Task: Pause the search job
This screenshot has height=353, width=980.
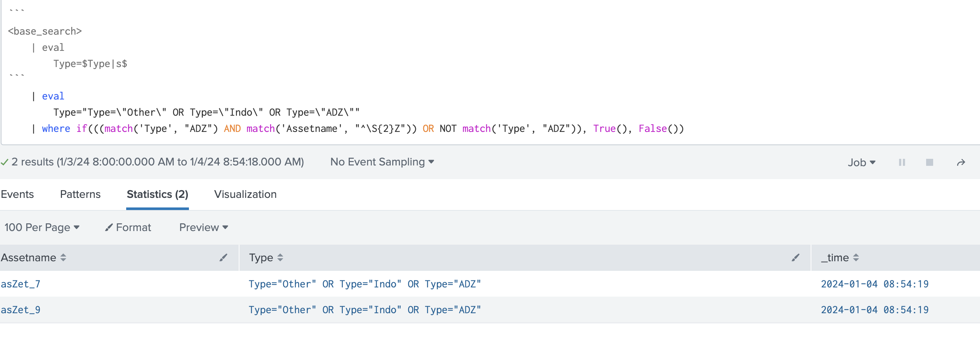Action: pyautogui.click(x=902, y=162)
